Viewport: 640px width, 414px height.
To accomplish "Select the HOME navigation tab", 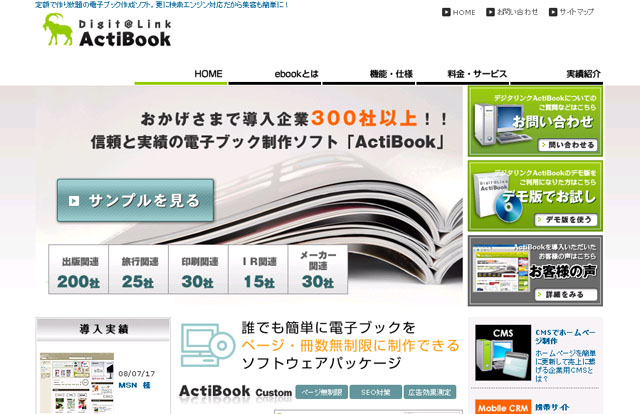I will pyautogui.click(x=181, y=75).
